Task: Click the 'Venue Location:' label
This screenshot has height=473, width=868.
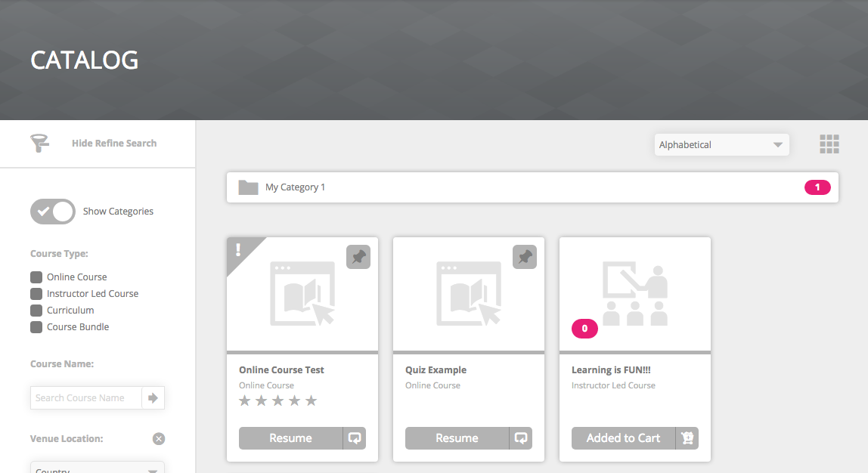Action: [67, 439]
